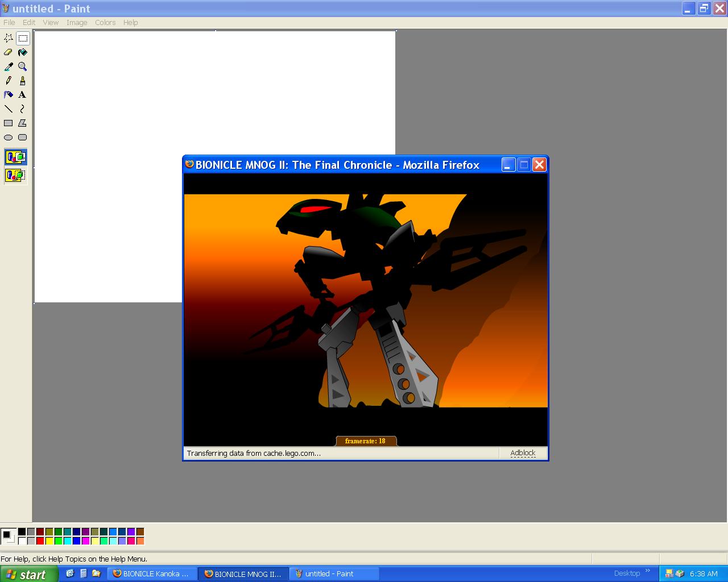Pick the current foreground/background color indicator

[x=9, y=537]
